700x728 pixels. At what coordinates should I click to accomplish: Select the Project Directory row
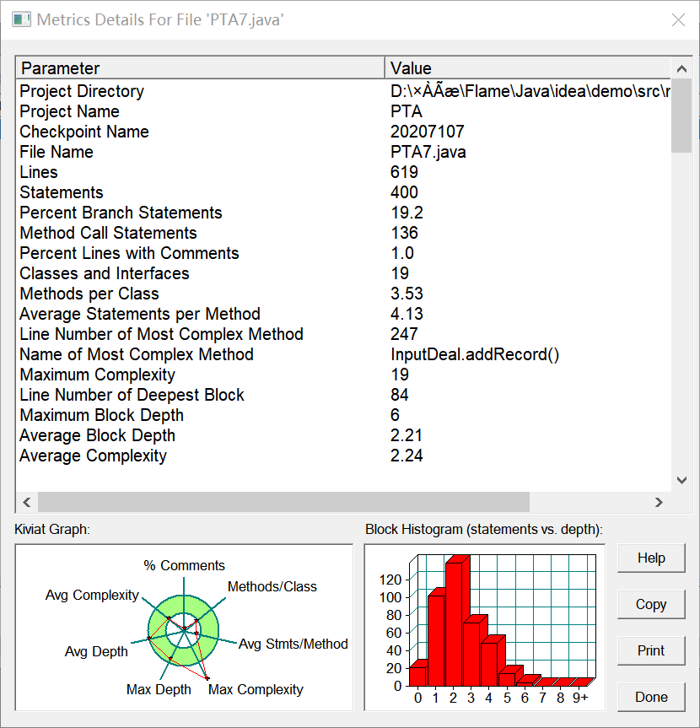click(343, 91)
